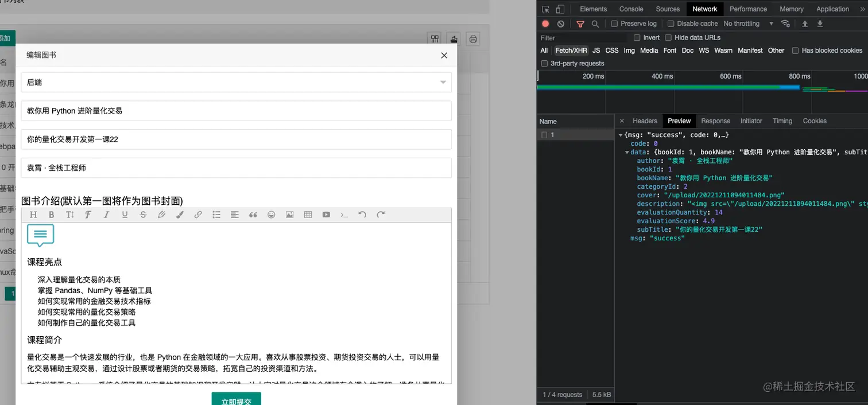Open text alignment tool

(x=235, y=215)
